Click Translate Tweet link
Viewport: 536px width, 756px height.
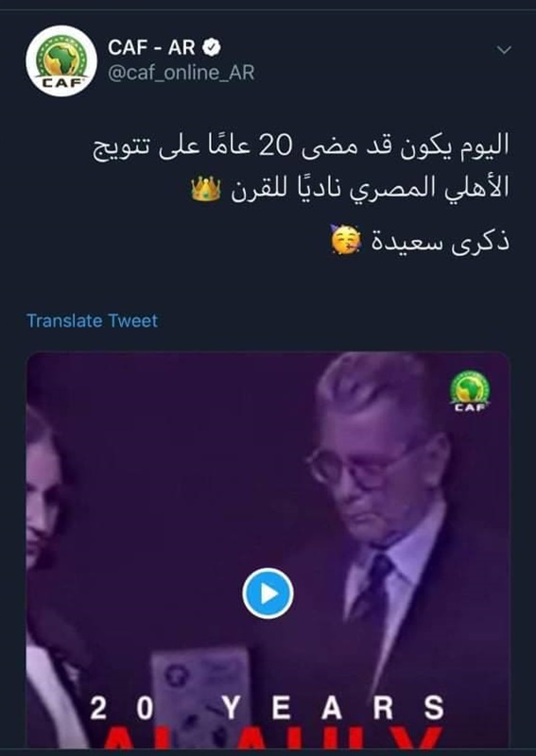pyautogui.click(x=92, y=320)
